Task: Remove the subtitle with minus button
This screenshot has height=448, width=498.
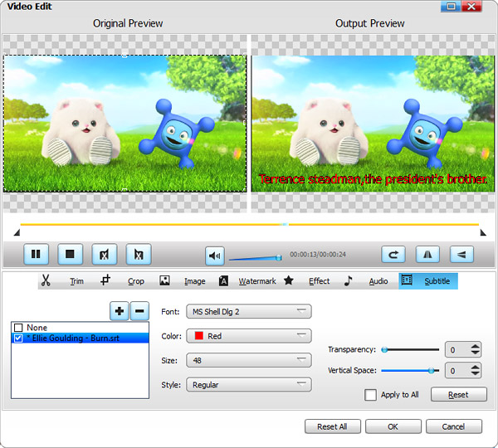Action: point(139,311)
